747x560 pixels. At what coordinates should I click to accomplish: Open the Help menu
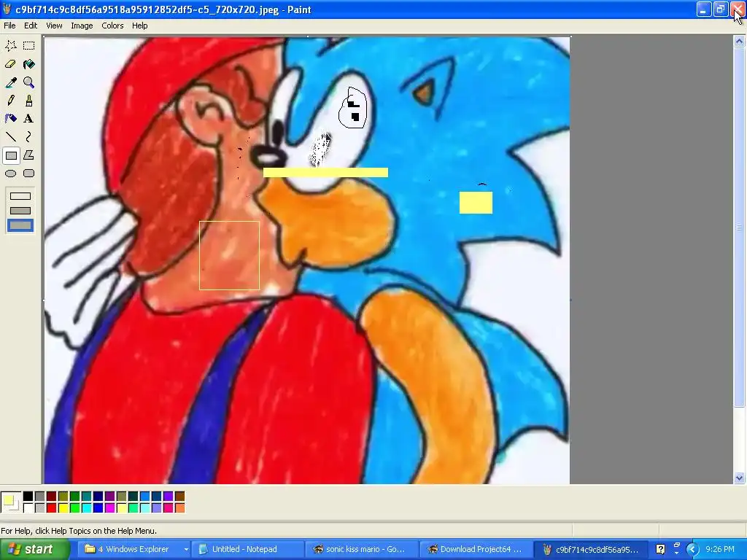point(139,26)
